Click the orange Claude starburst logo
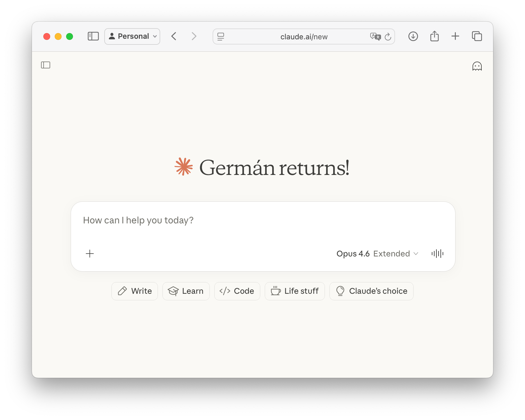The height and width of the screenshot is (420, 525). click(184, 167)
